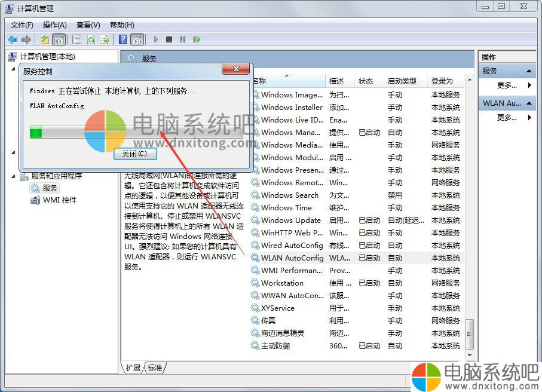
Task: Select the WMI 控件 tree item label
Action: click(x=60, y=200)
